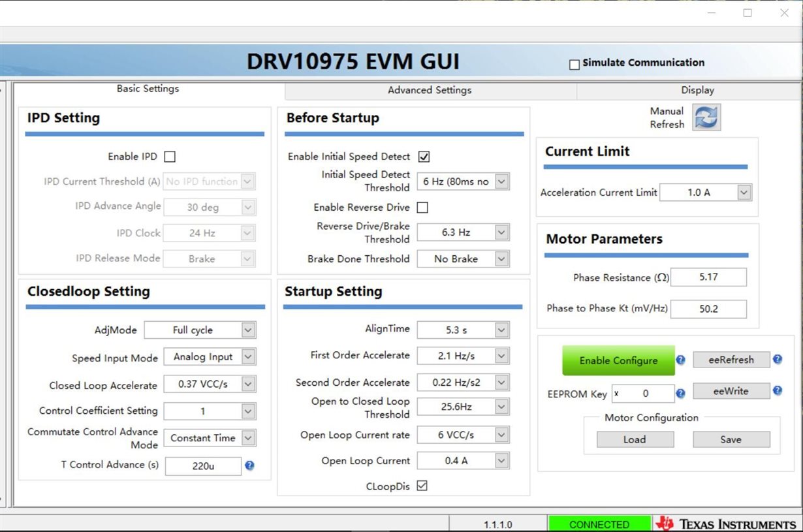Click the Texas Instruments logo
The width and height of the screenshot is (803, 532).
click(x=726, y=524)
